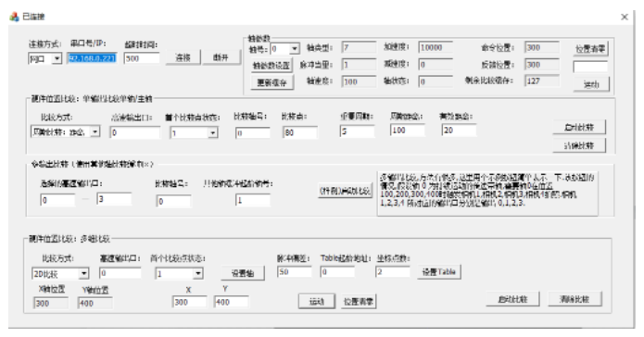Screen dimensions: 644x337
Task: Click the (特例)启动比较 button
Action: pyautogui.click(x=345, y=191)
